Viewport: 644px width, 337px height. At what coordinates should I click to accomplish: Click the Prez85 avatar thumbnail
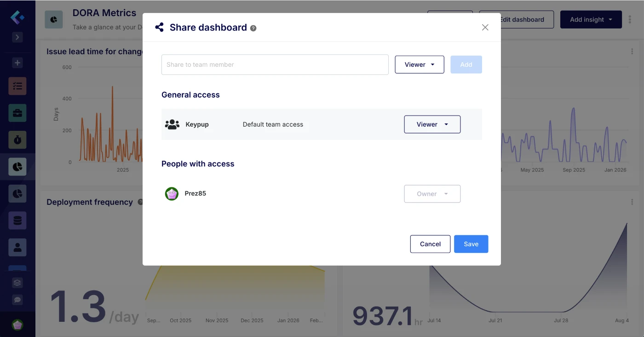click(172, 194)
